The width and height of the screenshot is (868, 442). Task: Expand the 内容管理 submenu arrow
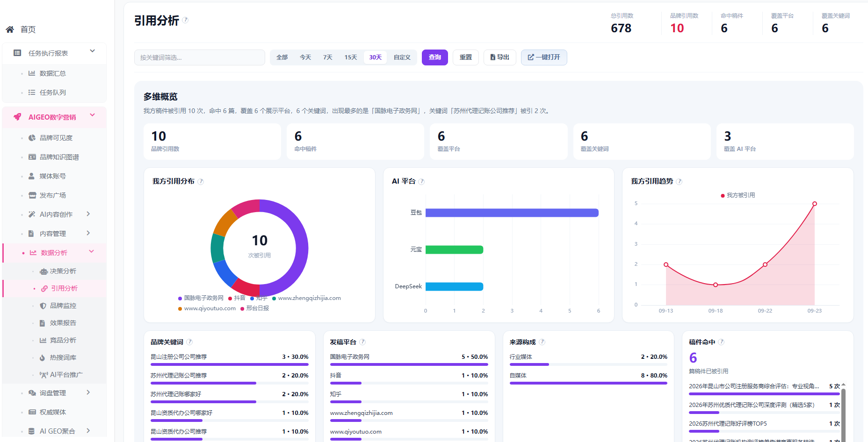[88, 233]
